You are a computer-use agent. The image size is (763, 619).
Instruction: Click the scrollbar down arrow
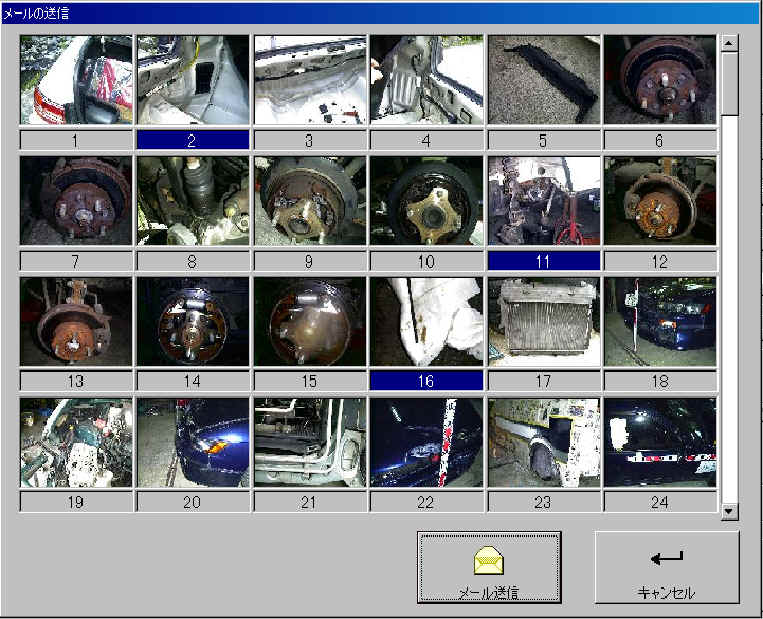coord(729,511)
